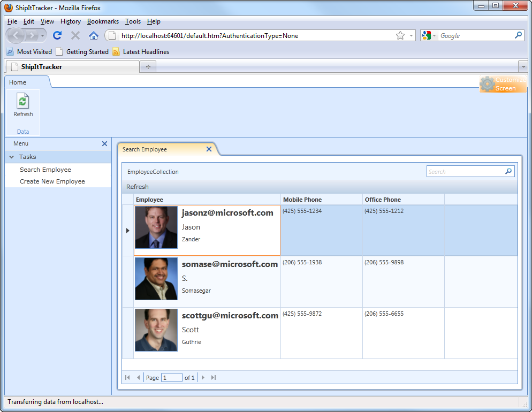This screenshot has width=532, height=412.
Task: Click the browser reload button
Action: coord(57,35)
